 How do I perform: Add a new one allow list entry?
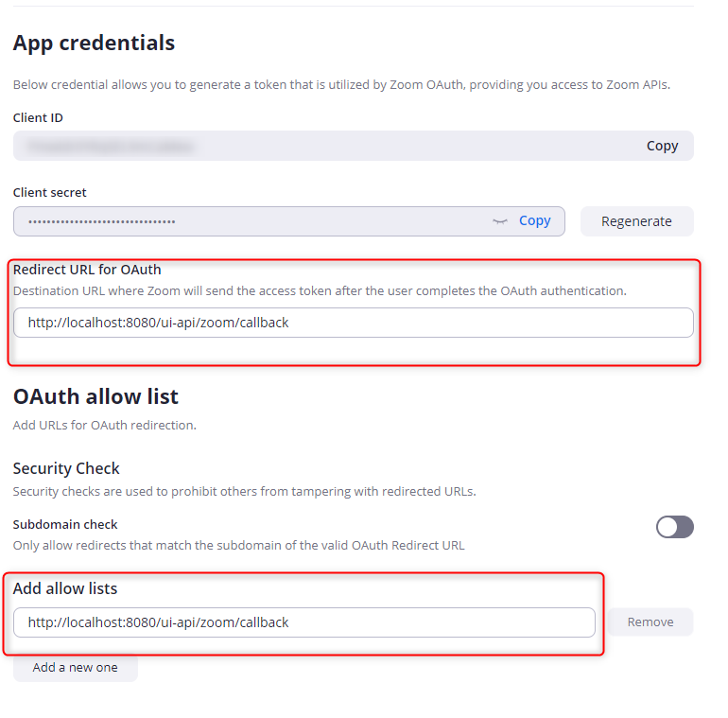[76, 668]
